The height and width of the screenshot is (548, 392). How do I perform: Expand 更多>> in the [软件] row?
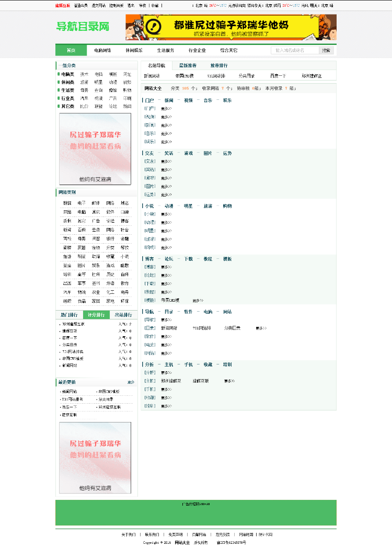(166, 337)
